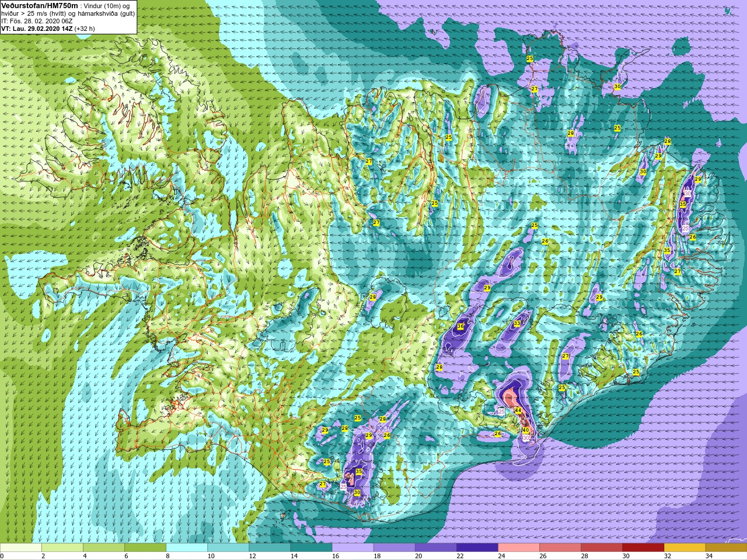Screen dimensions: 747x560
Task: Pick the dark indigo 22–24 m/s legend swatch
Action: pos(477,548)
